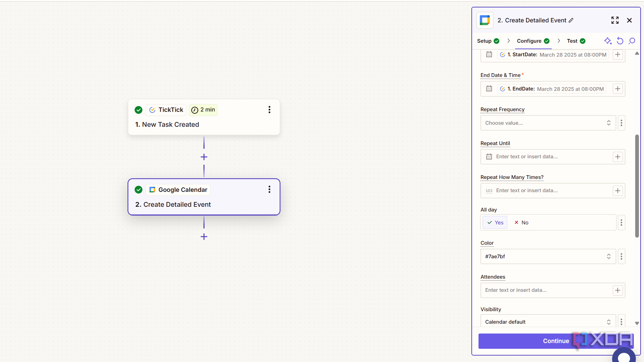Click the TickTick step green check status

138,110
